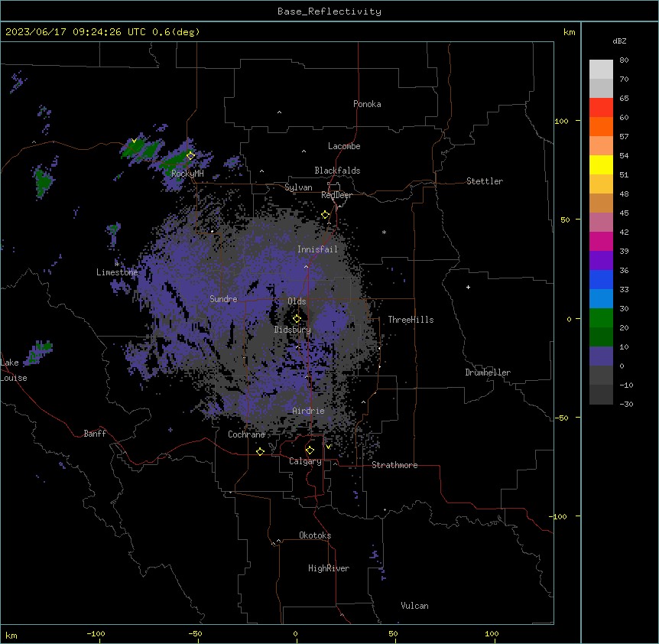Click the dBZ legend heading
The width and height of the screenshot is (659, 644).
tap(619, 41)
